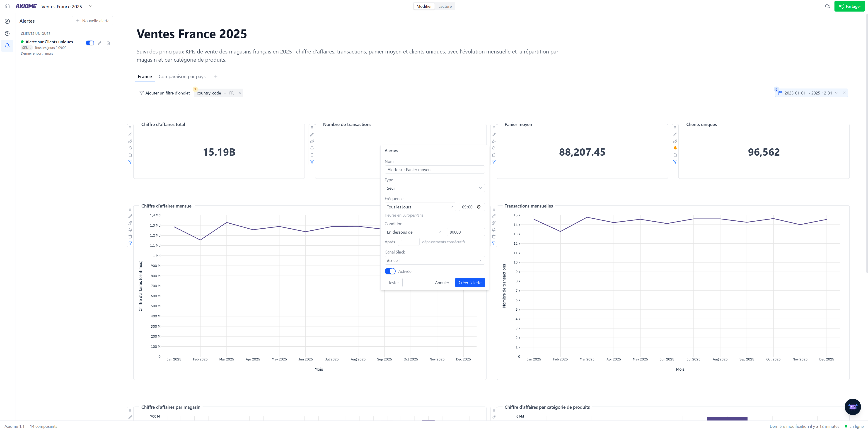Click the '14 composants' status bar text
The height and width of the screenshot is (430, 868).
pyautogui.click(x=44, y=426)
